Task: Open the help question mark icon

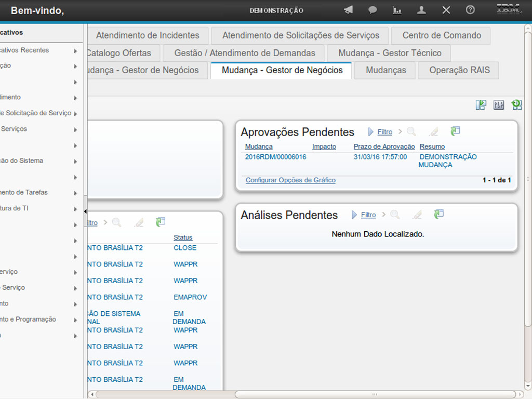Action: tap(470, 10)
